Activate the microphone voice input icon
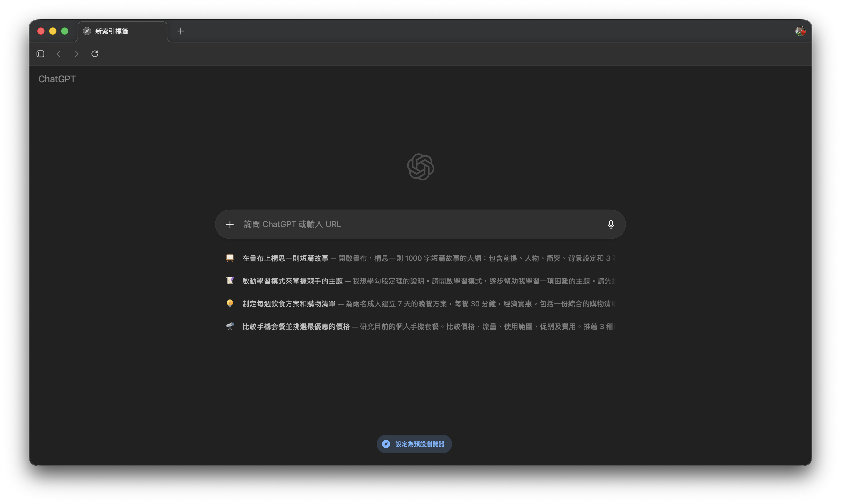 point(611,225)
